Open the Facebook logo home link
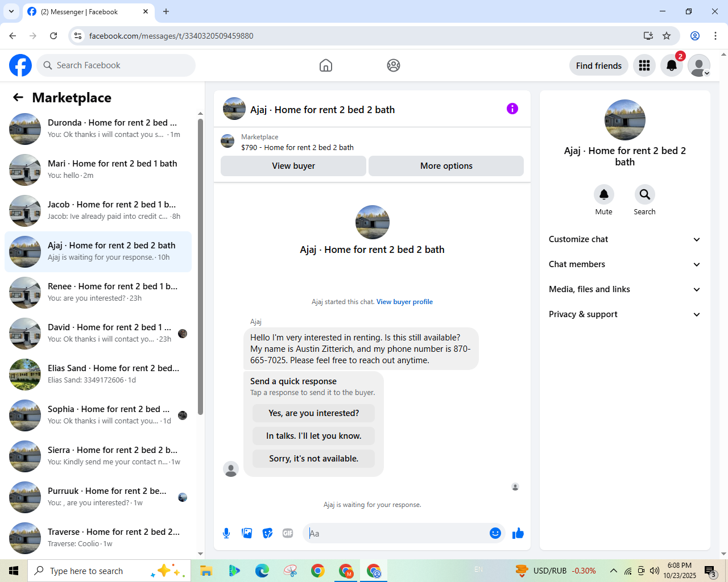 point(20,65)
